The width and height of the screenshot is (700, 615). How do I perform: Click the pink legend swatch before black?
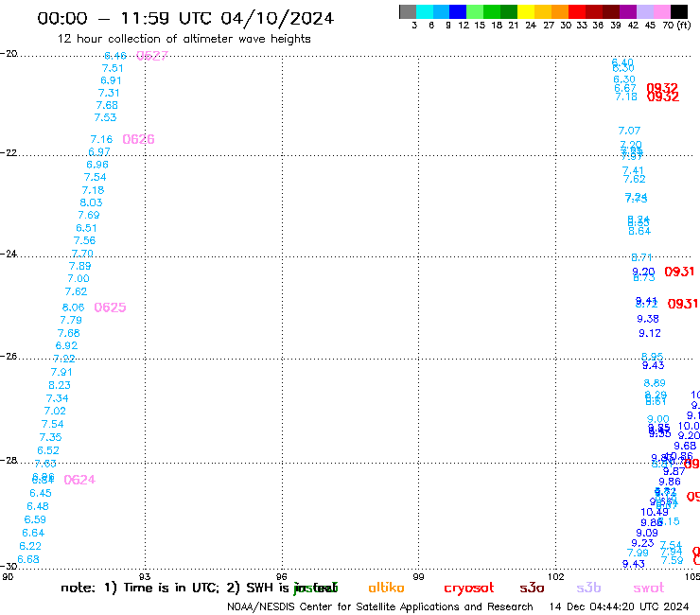(x=662, y=11)
